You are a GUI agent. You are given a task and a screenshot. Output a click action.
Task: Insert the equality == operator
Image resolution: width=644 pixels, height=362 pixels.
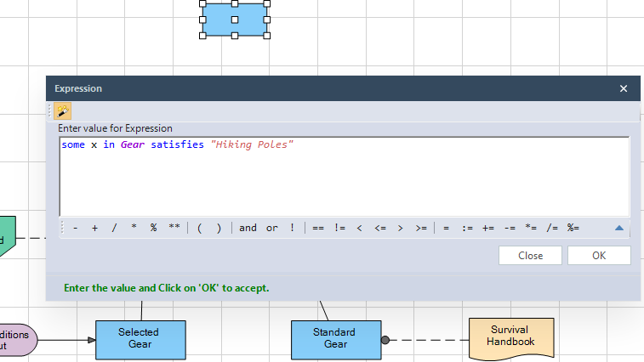[318, 228]
